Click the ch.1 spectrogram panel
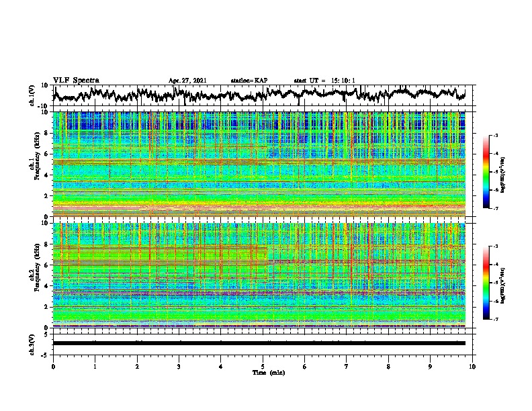The height and width of the screenshot is (411, 532). point(259,164)
